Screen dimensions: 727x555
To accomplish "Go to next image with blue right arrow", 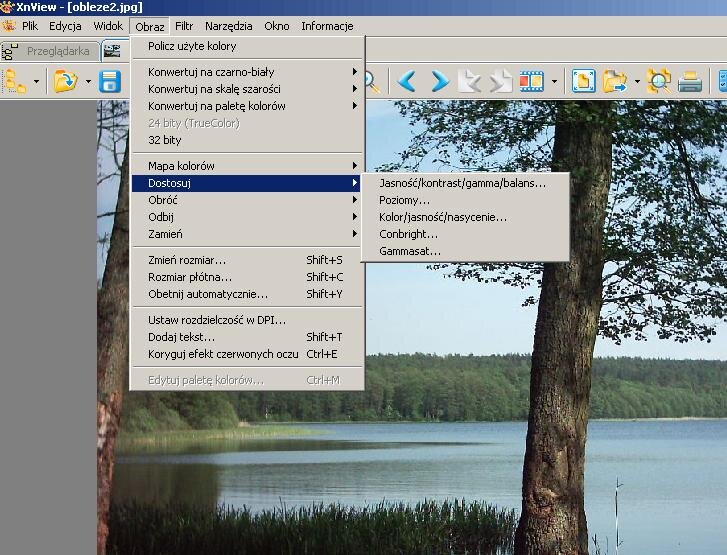I will pos(439,81).
